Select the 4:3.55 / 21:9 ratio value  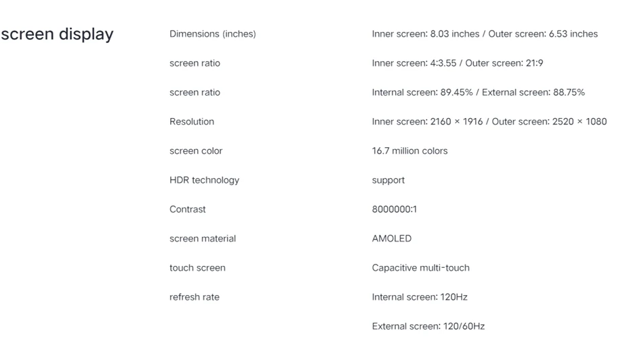tap(458, 63)
